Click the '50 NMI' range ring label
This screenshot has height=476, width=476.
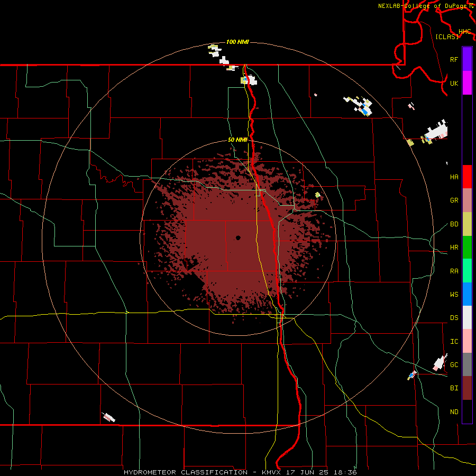[x=237, y=140]
